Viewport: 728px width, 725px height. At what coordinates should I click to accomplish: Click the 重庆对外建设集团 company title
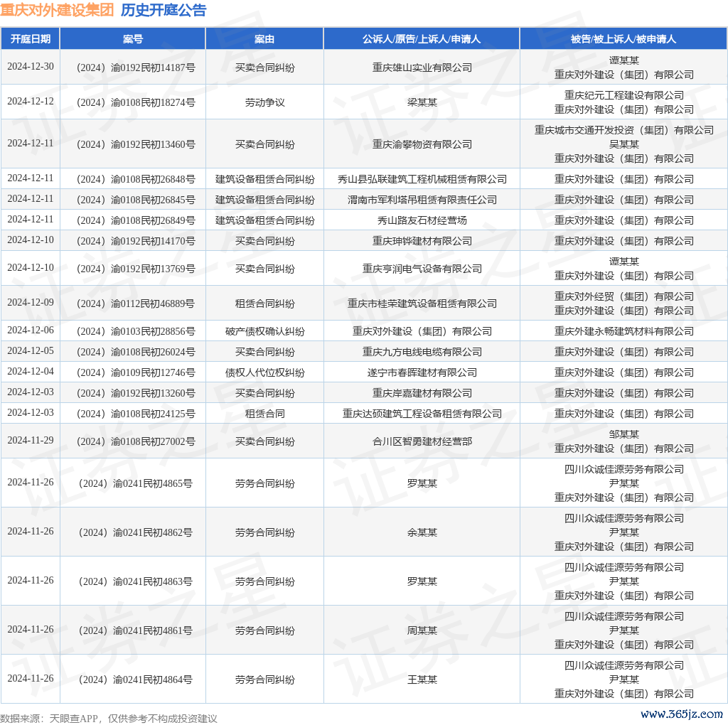[x=57, y=10]
